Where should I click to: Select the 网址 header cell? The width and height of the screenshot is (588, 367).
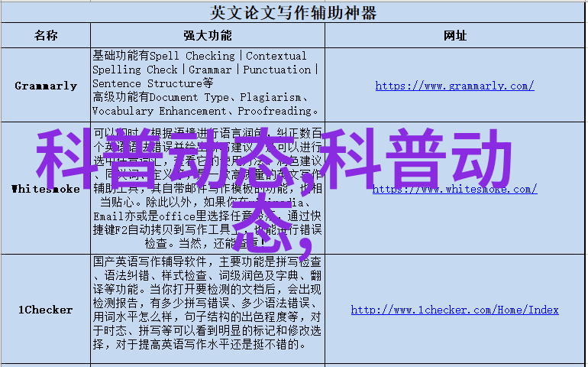pyautogui.click(x=454, y=35)
